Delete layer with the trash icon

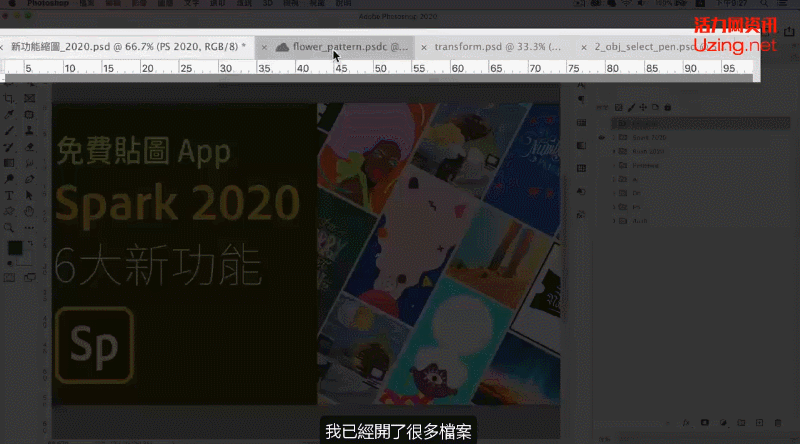tap(778, 423)
